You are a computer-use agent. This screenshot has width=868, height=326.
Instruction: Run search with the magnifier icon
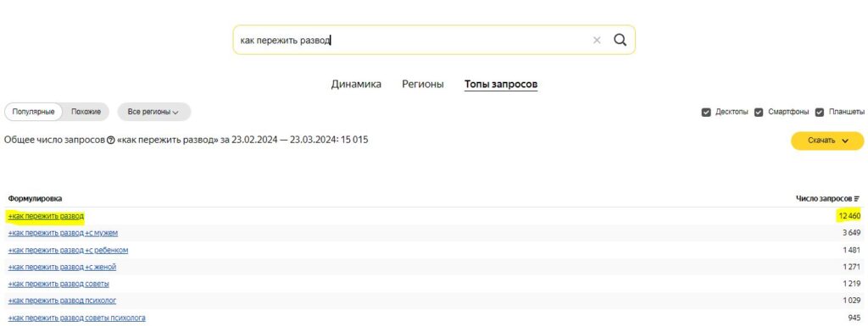click(620, 40)
